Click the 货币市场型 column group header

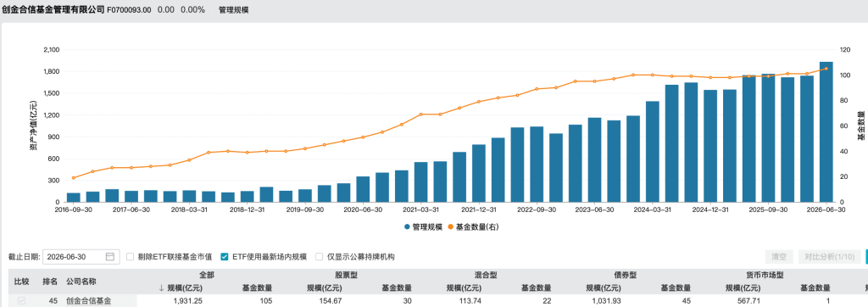click(765, 274)
